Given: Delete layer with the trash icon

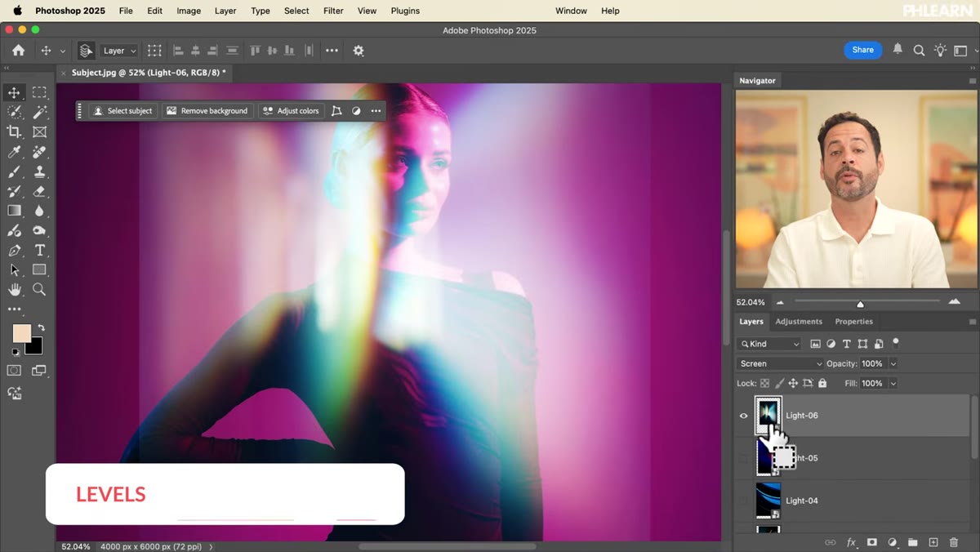Looking at the screenshot, I should tap(954, 542).
